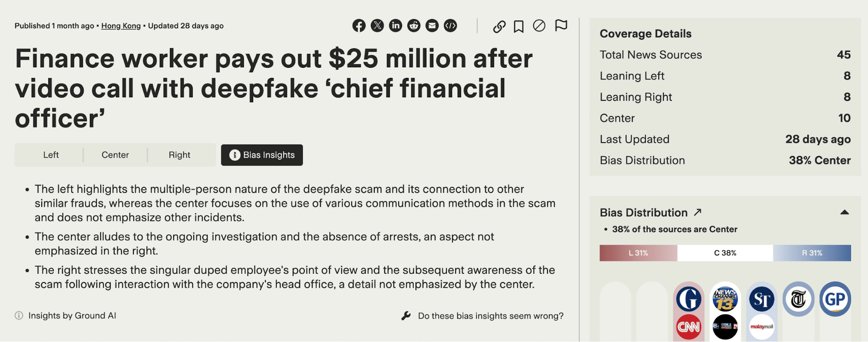Viewport: 868px width, 342px height.
Task: Bookmark this article
Action: (x=518, y=27)
